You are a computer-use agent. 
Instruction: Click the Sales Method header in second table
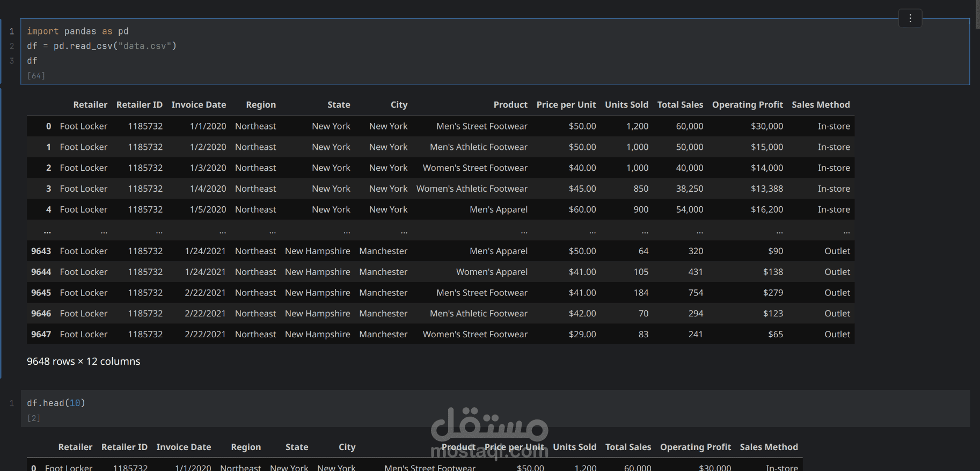tap(769, 447)
